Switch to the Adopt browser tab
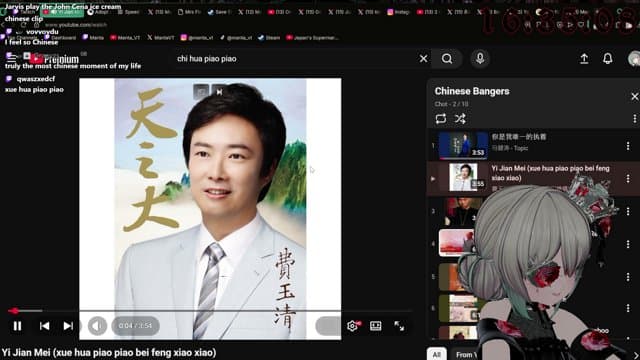Image resolution: width=640 pixels, height=360 pixels. click(98, 12)
